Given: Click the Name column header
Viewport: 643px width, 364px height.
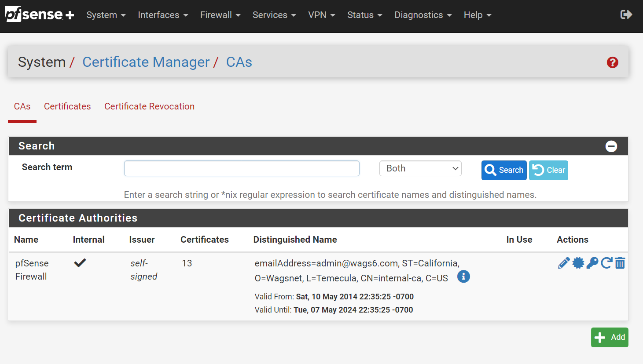Looking at the screenshot, I should (x=26, y=240).
